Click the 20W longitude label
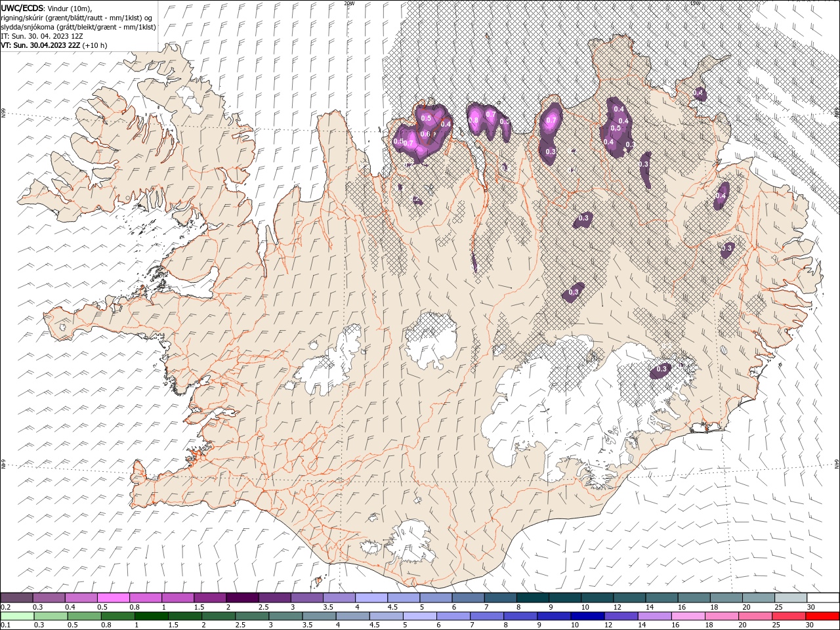This screenshot has width=840, height=630. [349, 3]
